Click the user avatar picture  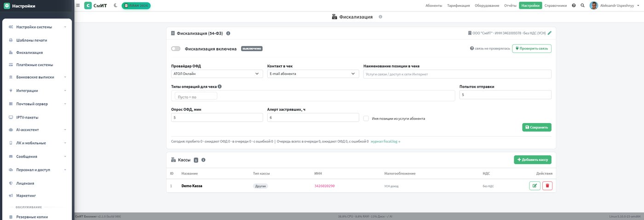tap(594, 6)
